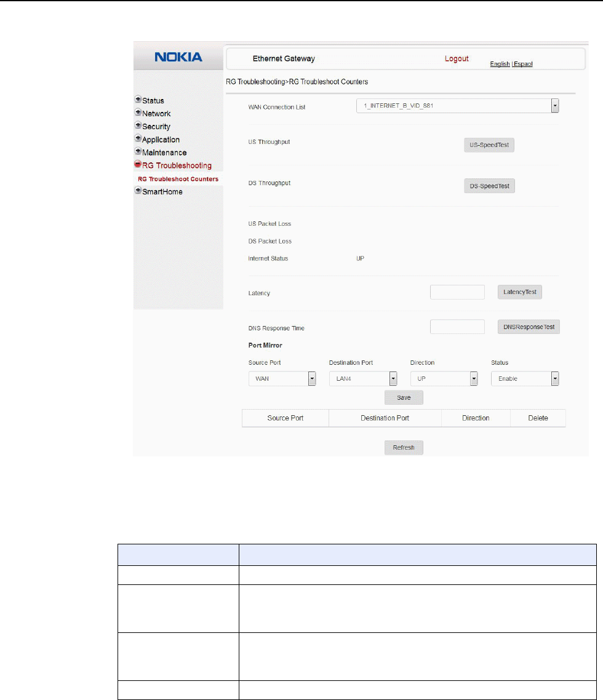603x700 pixels.
Task: Click the Ethernet Gateway title
Action: (x=284, y=58)
